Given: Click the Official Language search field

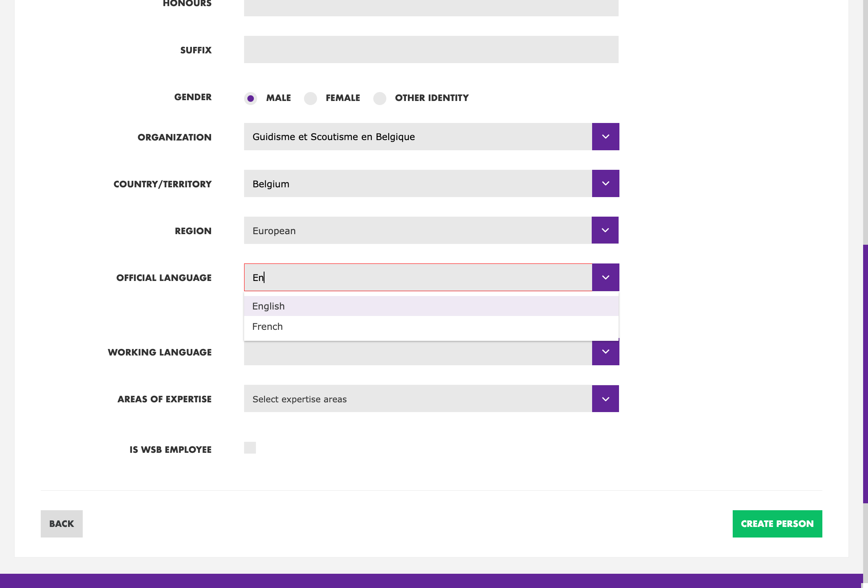Looking at the screenshot, I should click(x=418, y=277).
